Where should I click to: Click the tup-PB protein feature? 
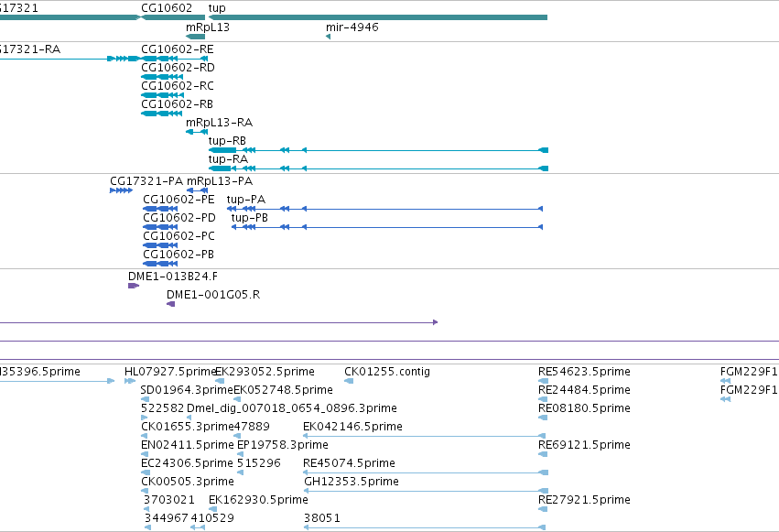point(387,227)
